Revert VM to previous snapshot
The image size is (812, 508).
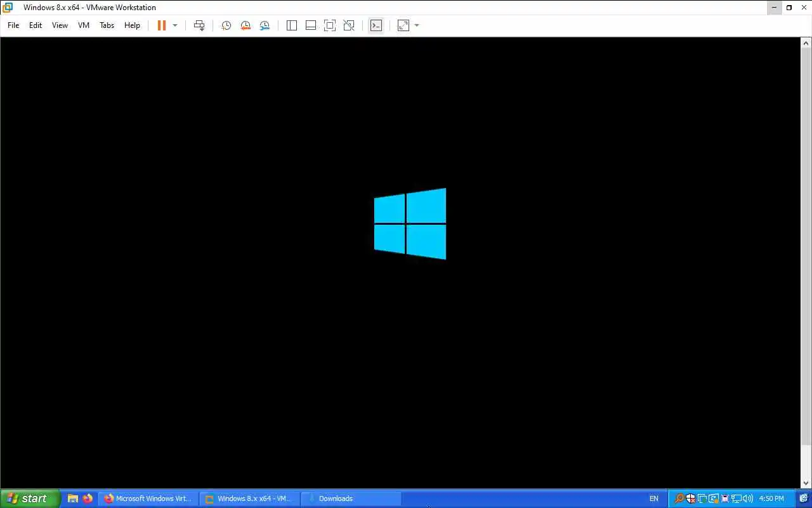click(x=246, y=25)
